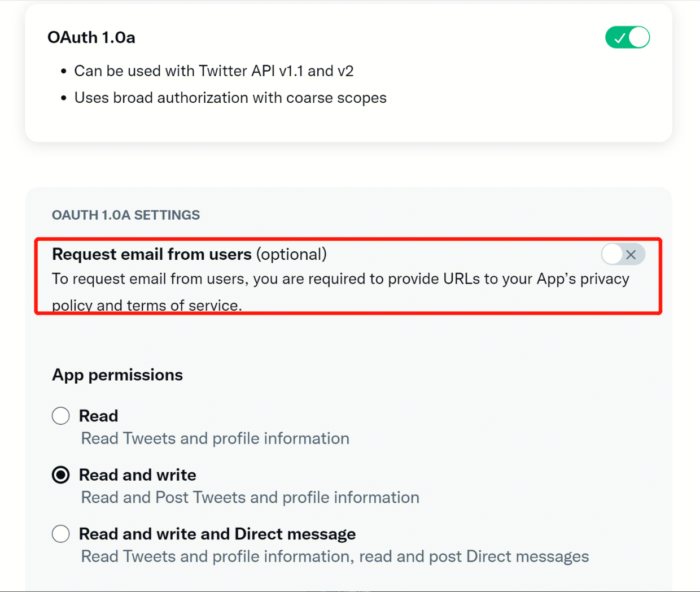This screenshot has width=700, height=592.
Task: Enable the Request email from users toggle
Action: [x=623, y=254]
